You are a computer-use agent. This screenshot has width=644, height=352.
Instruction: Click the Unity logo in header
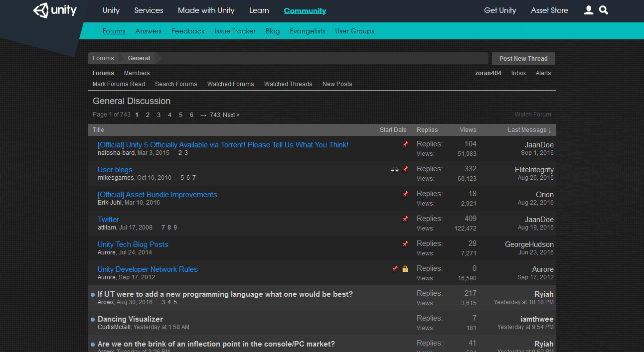[x=55, y=10]
